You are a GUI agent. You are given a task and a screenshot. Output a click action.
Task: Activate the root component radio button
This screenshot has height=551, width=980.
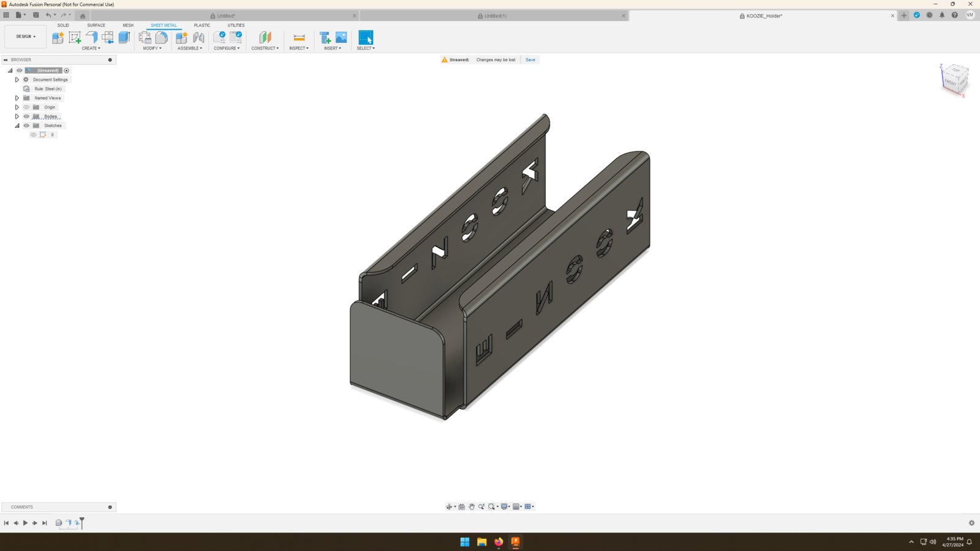pos(67,70)
